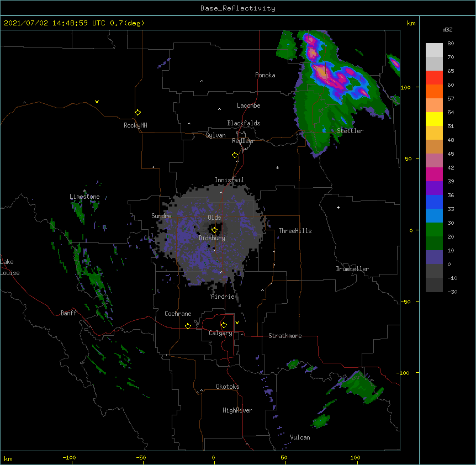Select the yellow diamond marker south of RedDeer
476x465 pixels.
coord(235,155)
